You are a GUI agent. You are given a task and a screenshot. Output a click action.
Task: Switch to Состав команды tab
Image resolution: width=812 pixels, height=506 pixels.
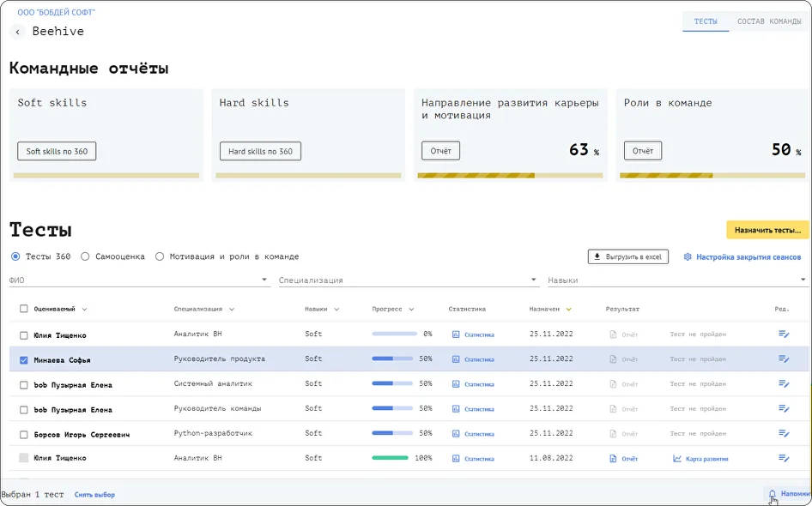769,21
